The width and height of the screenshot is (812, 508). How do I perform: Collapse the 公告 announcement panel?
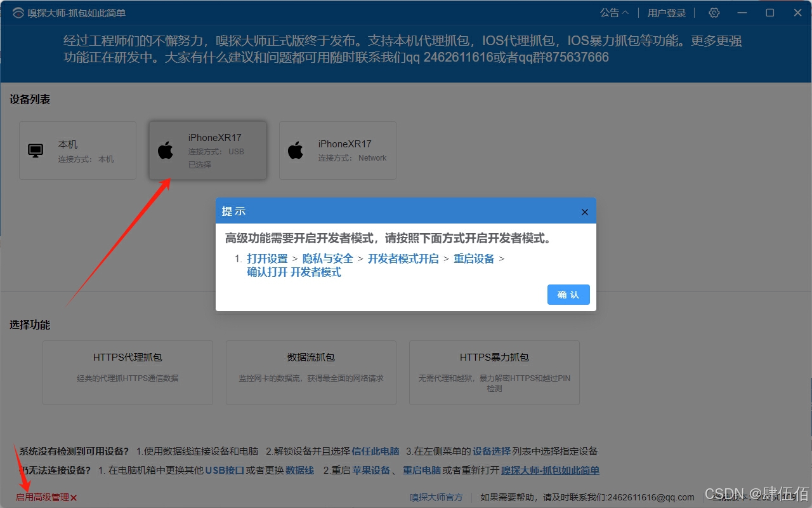tap(613, 13)
